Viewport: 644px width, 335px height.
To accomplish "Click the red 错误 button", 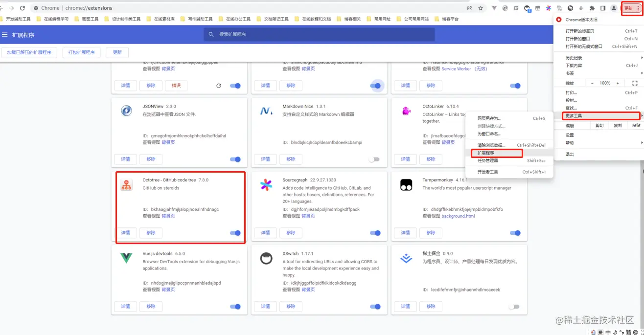I will pos(176,86).
